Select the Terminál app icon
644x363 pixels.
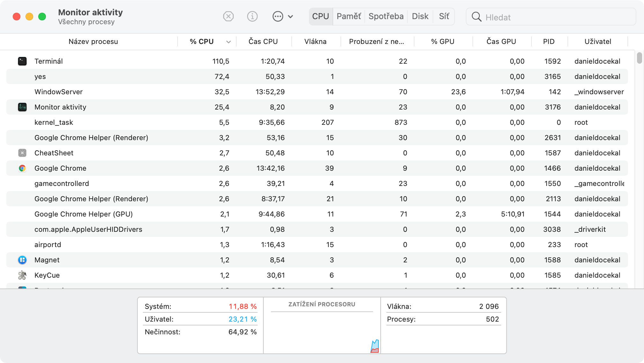pyautogui.click(x=22, y=61)
